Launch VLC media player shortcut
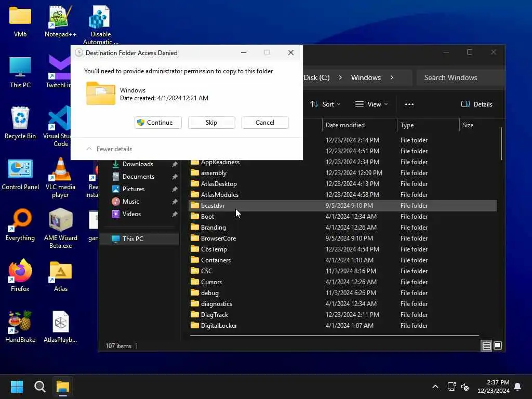Screen dimensions: 532x399 (x=60, y=178)
